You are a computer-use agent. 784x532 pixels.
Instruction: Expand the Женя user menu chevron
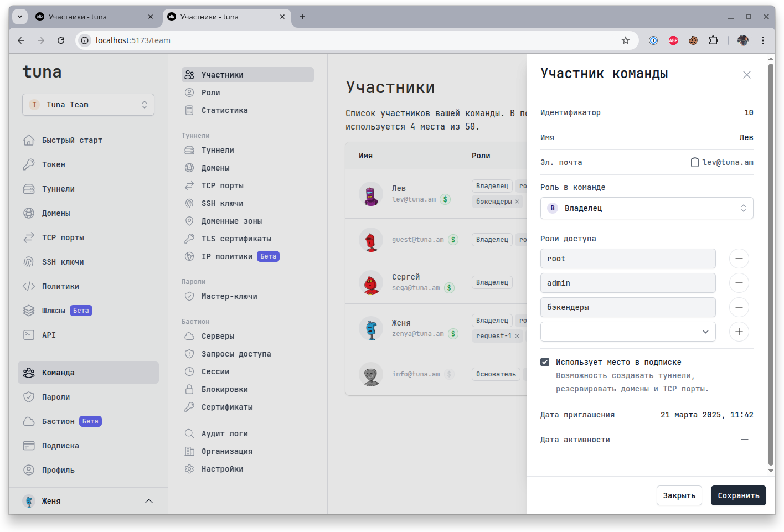click(x=148, y=501)
